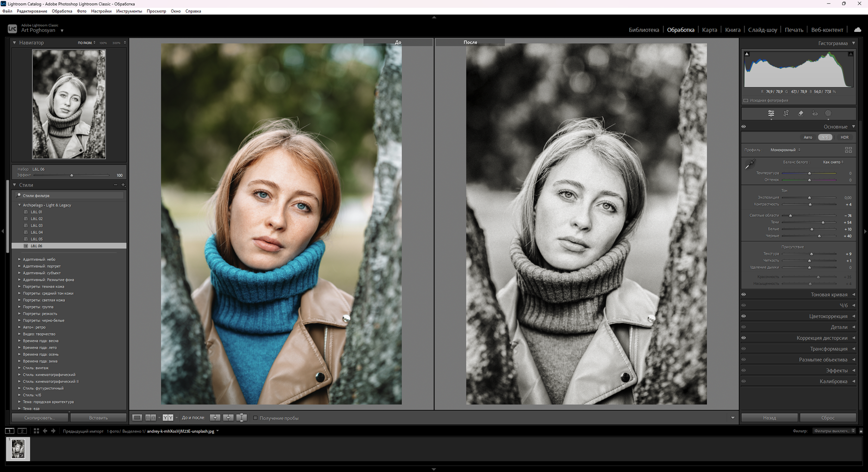Switch to single loupe view icon

click(137, 418)
